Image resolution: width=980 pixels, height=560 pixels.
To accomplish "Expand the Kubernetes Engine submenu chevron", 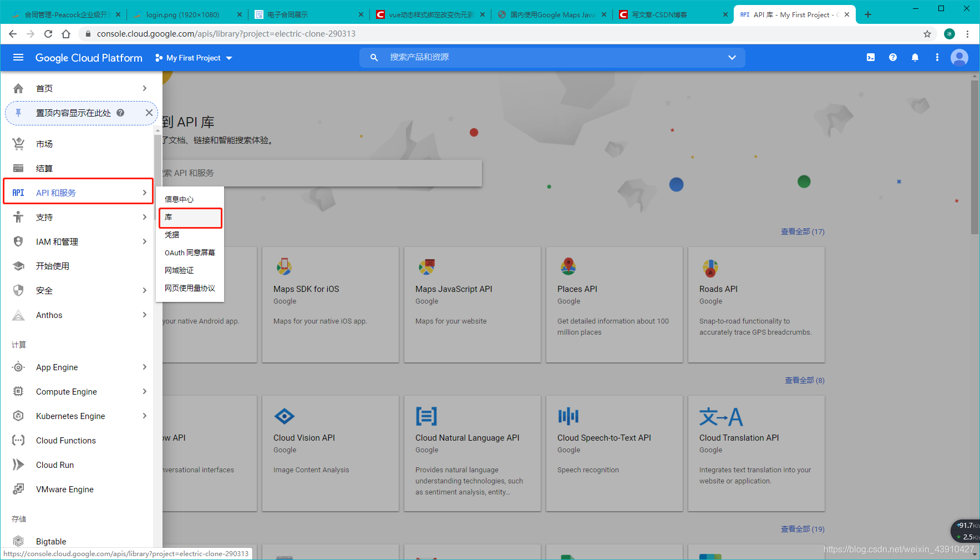I will pos(144,416).
